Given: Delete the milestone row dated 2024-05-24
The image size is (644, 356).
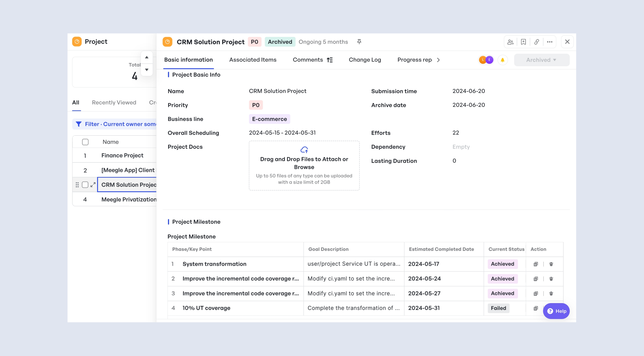Looking at the screenshot, I should pyautogui.click(x=551, y=279).
